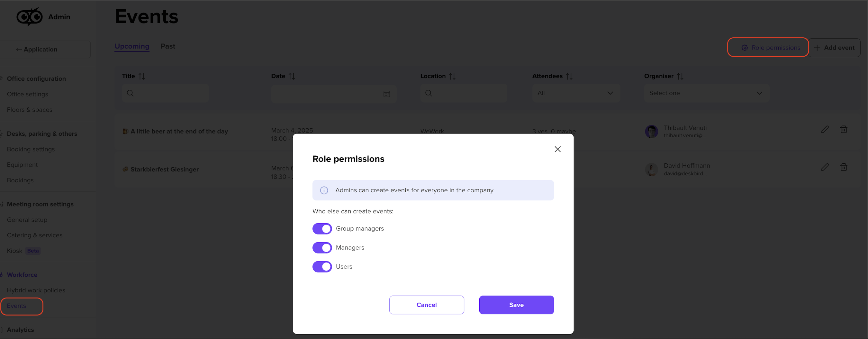Click the Location search field
The image size is (868, 339).
pos(463,93)
